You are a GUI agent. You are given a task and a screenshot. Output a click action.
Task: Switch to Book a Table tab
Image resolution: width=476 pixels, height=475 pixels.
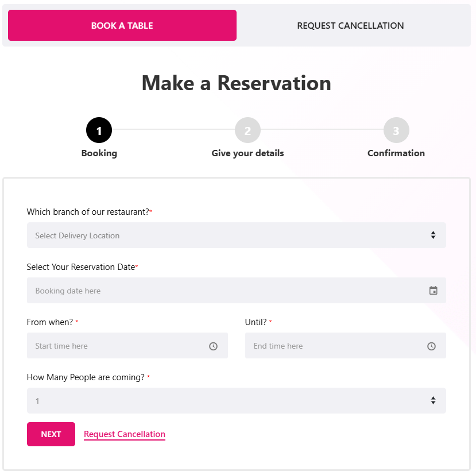pyautogui.click(x=122, y=25)
